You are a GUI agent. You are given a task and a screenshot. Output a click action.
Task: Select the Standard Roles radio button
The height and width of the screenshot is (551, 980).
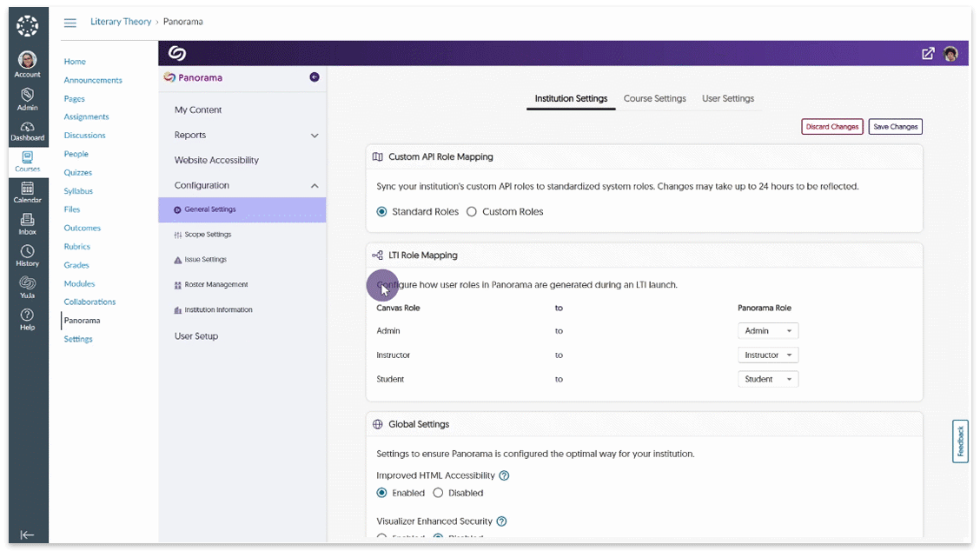coord(381,211)
